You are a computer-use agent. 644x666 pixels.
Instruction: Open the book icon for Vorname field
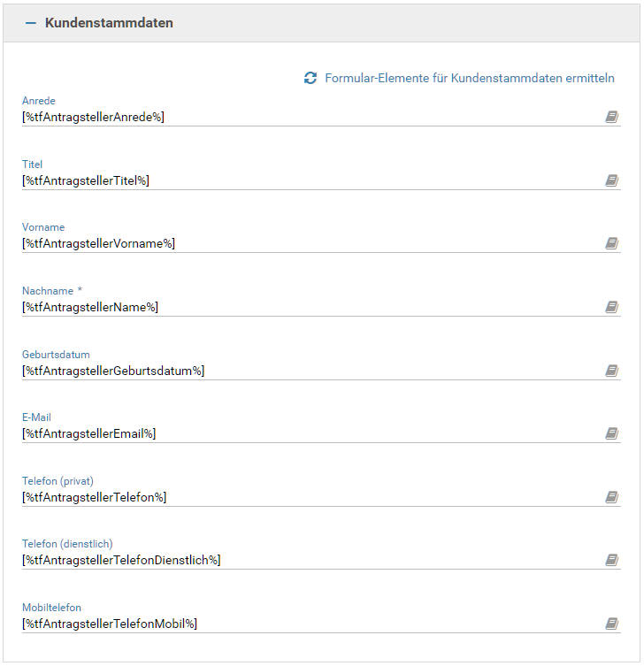tap(611, 243)
